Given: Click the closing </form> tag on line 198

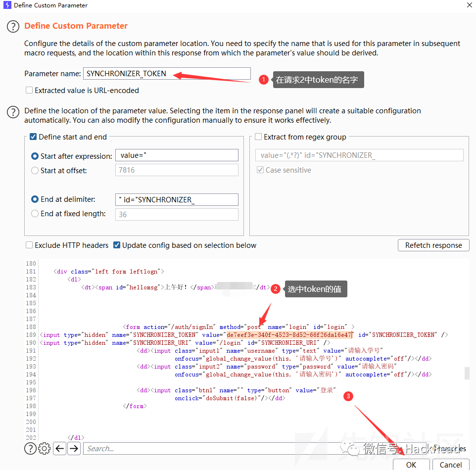Looking at the screenshot, I should click(135, 406).
